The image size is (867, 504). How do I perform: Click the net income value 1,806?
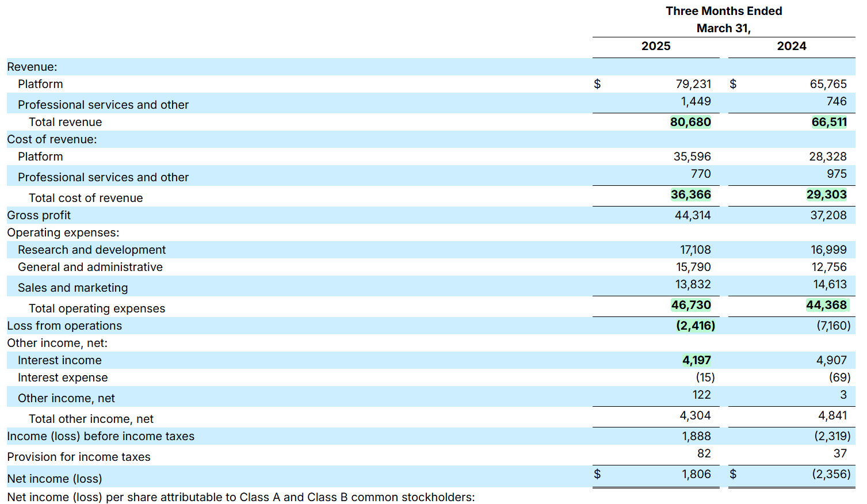tap(697, 474)
